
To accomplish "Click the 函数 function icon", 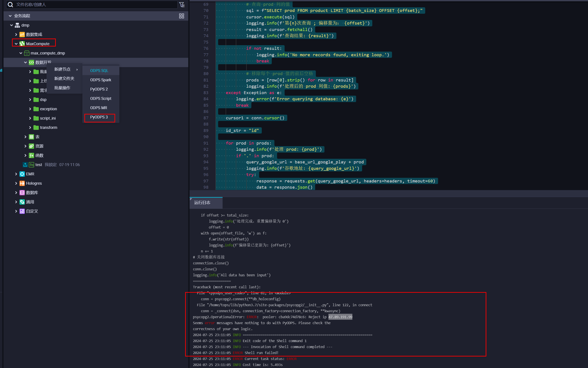I will (31, 155).
